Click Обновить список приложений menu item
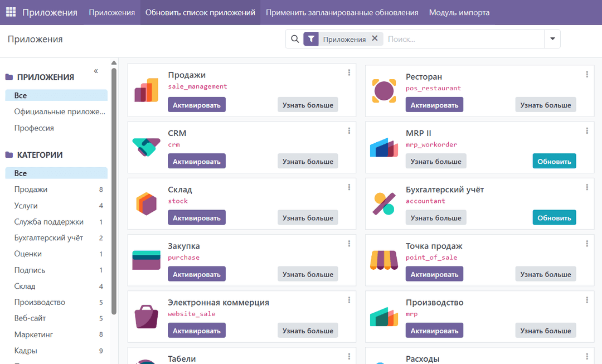 (200, 12)
